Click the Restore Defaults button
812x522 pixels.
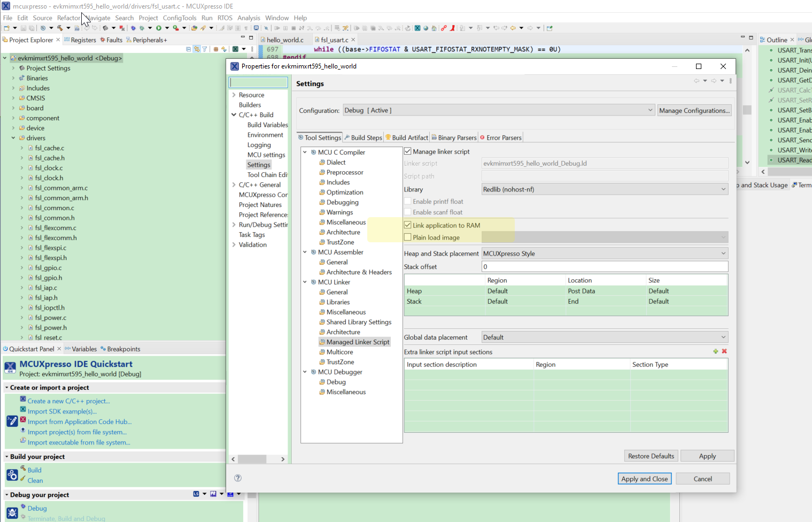point(651,456)
